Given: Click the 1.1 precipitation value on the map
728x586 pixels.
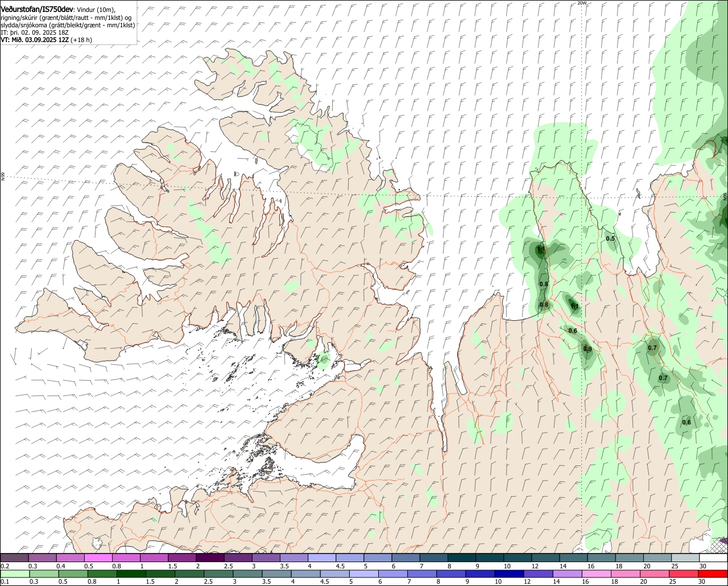Looking at the screenshot, I should pyautogui.click(x=574, y=306).
